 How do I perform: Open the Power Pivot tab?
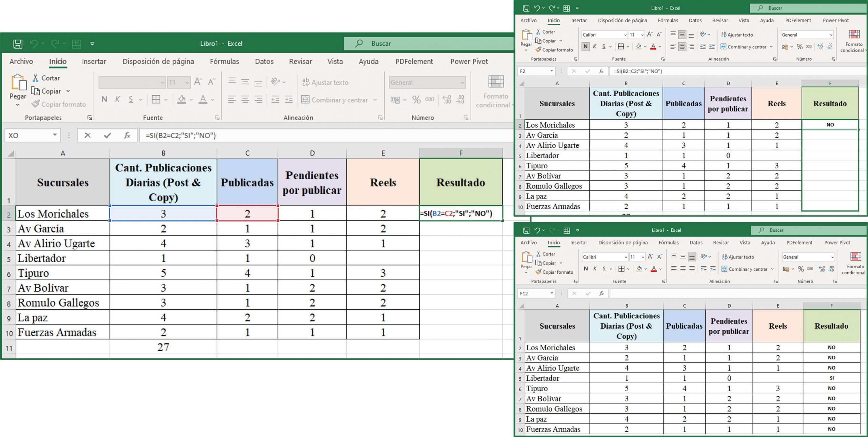point(469,61)
